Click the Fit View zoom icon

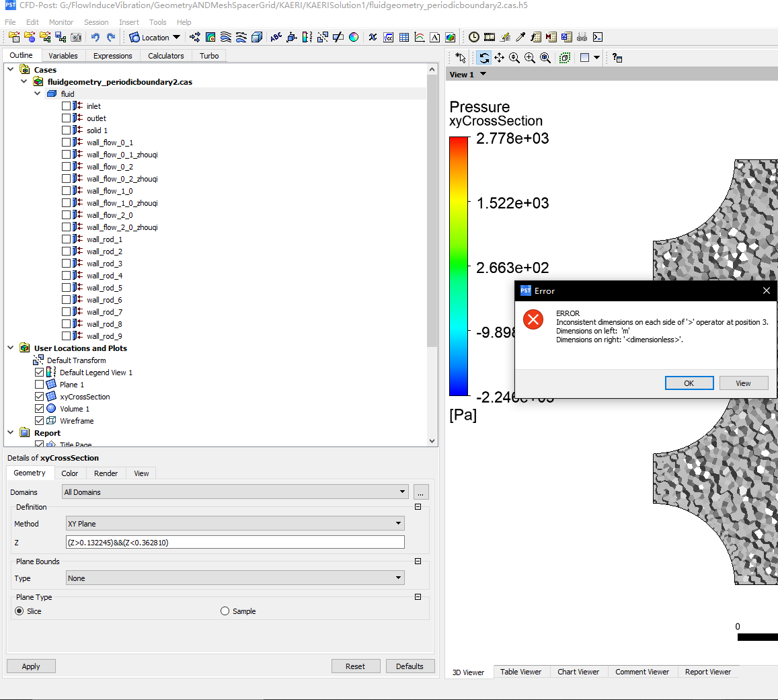(x=545, y=59)
